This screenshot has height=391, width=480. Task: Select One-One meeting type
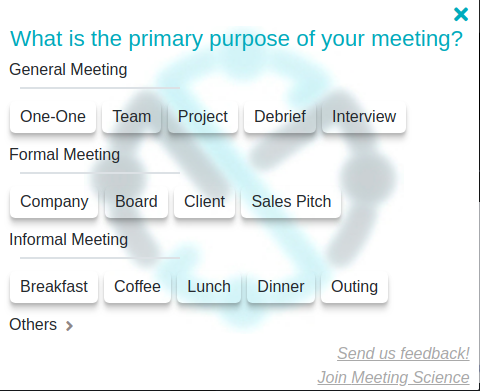click(x=53, y=117)
